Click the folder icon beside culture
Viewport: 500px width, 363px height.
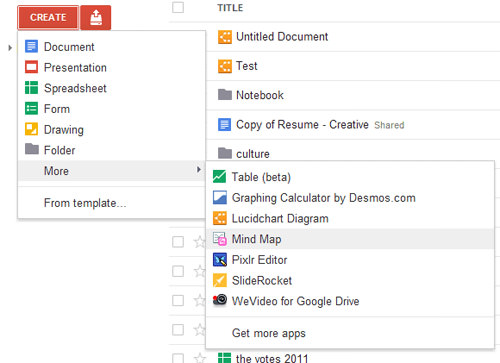225,153
